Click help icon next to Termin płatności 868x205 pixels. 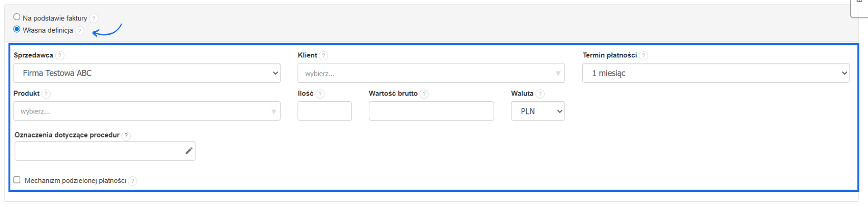pyautogui.click(x=643, y=56)
